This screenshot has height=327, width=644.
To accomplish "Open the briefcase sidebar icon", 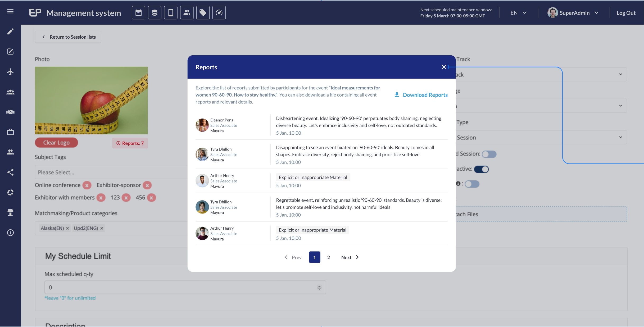I will (10, 132).
